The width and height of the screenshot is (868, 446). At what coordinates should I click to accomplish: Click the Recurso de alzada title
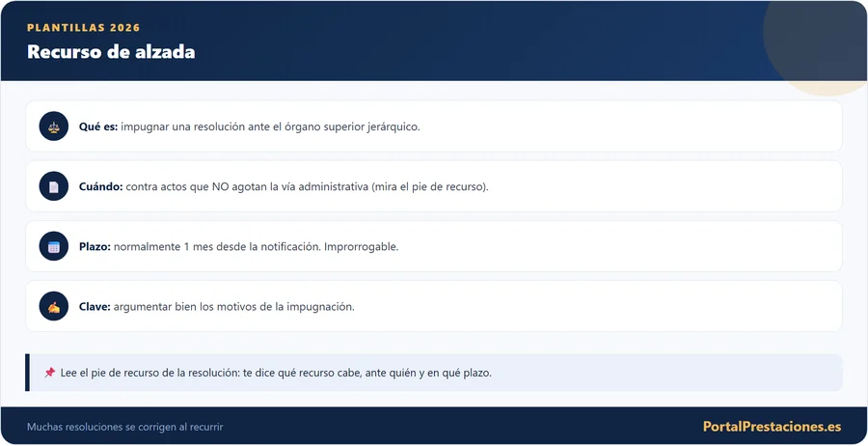(x=111, y=51)
